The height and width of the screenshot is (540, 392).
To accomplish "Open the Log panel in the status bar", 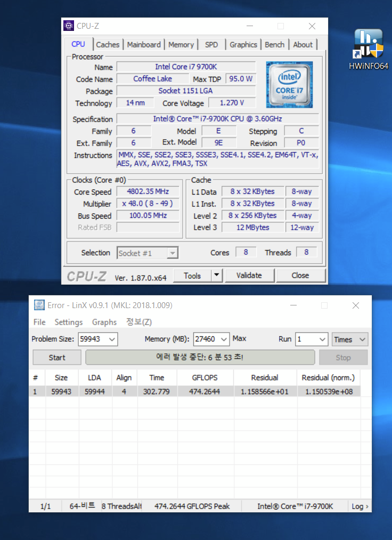I will pyautogui.click(x=360, y=506).
